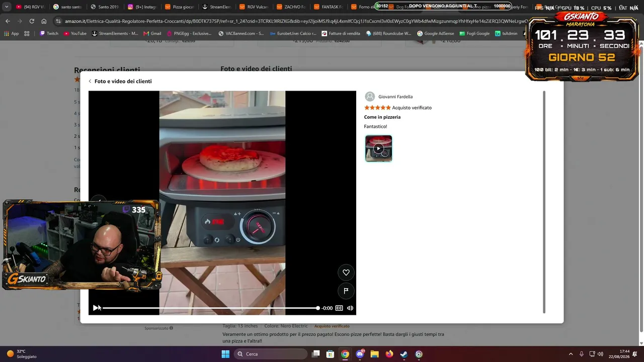Switch to the 'FANTASK' tab
The height and width of the screenshot is (362, 644).
point(328,7)
